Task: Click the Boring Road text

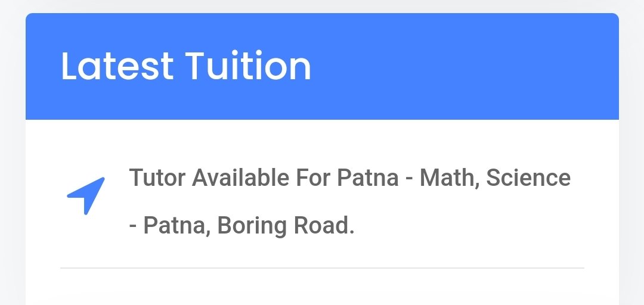Action: pos(286,226)
